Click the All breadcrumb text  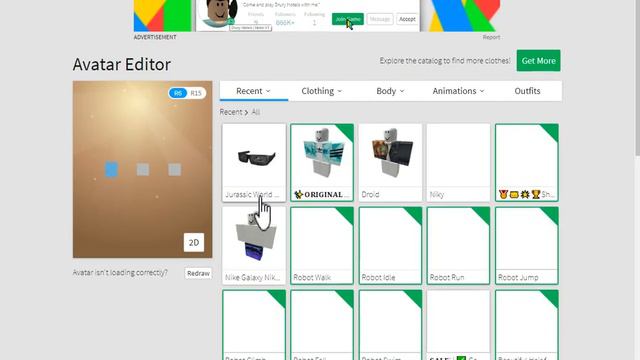point(256,112)
